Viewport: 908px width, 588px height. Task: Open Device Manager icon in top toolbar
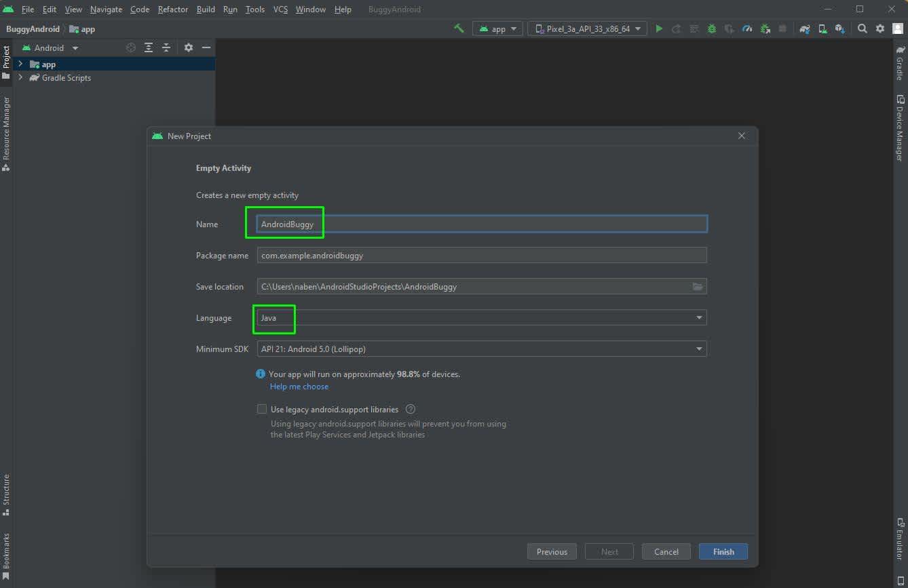822,28
